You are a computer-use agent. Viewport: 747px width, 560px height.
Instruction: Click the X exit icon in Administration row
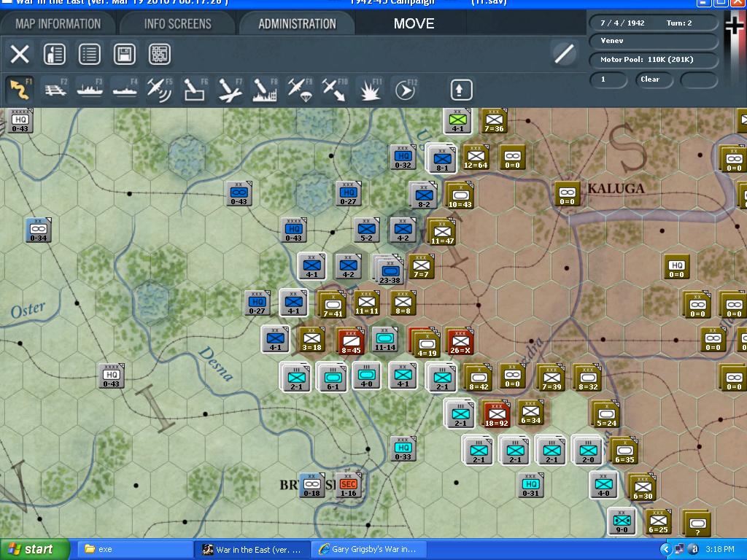click(20, 54)
